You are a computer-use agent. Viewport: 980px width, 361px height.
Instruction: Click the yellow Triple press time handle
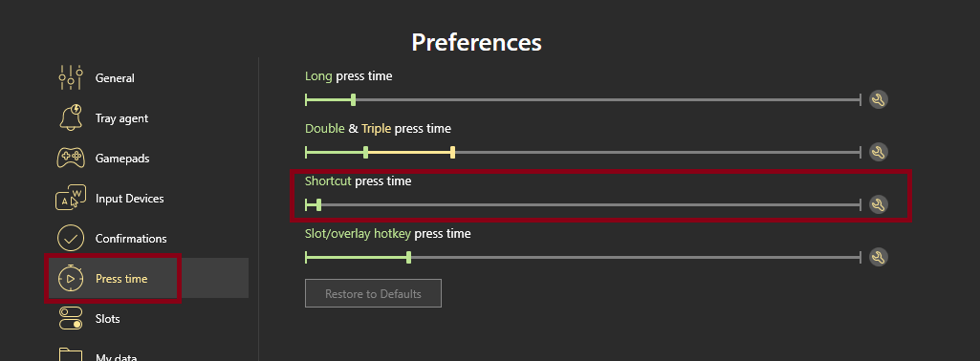pos(452,152)
